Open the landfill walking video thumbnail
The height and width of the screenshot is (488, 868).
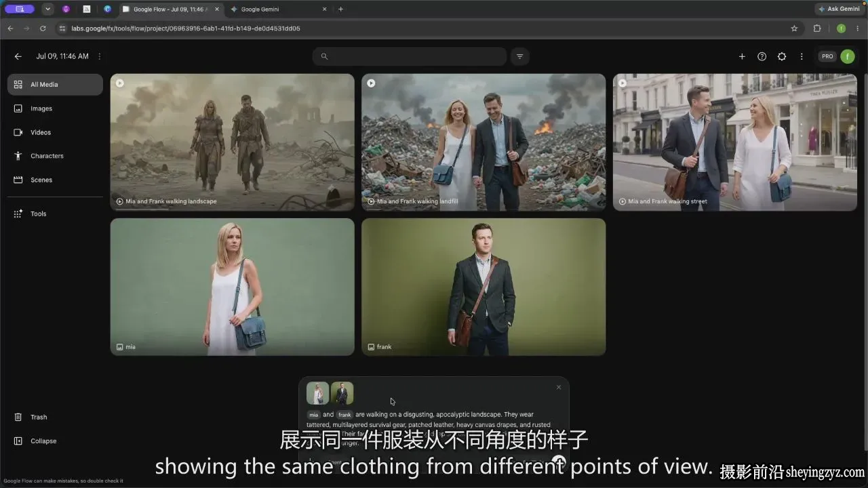pos(484,142)
